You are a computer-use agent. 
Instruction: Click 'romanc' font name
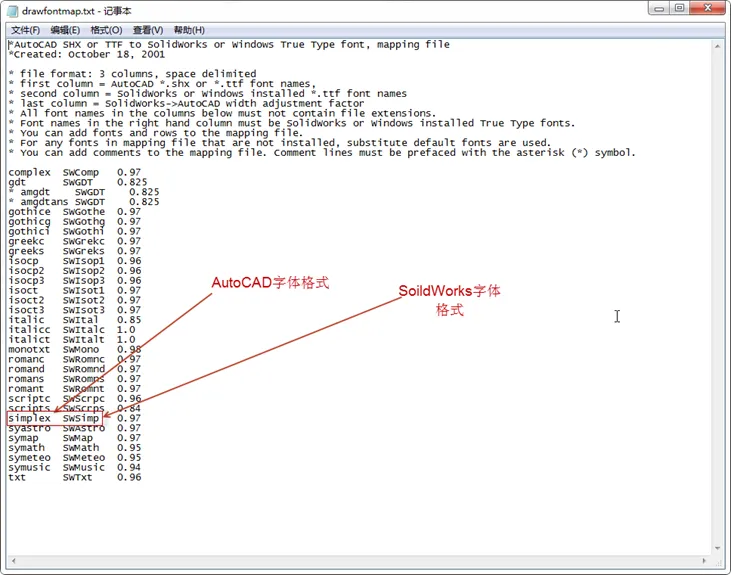click(26, 359)
